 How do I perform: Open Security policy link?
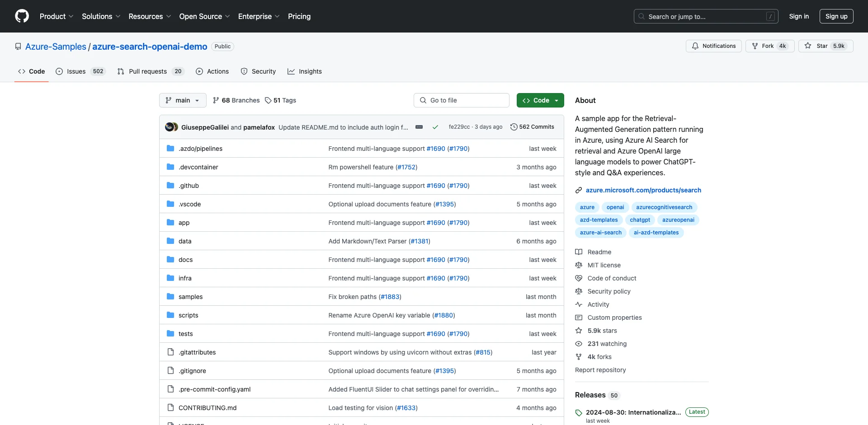(609, 291)
